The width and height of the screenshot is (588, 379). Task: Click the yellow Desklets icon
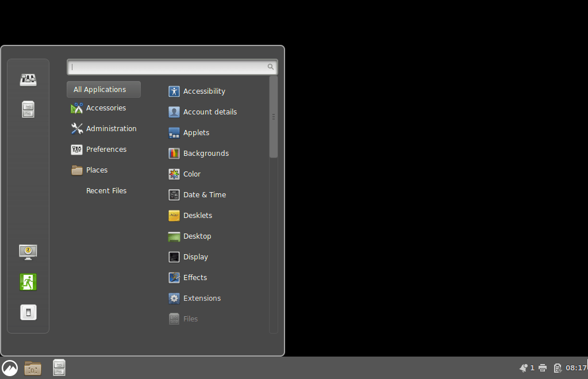point(174,216)
